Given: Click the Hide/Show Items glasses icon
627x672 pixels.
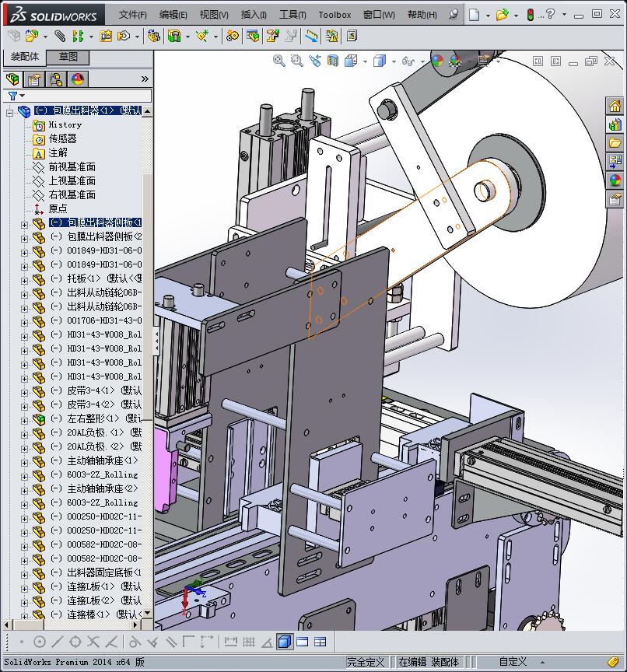Looking at the screenshot, I should click(408, 61).
